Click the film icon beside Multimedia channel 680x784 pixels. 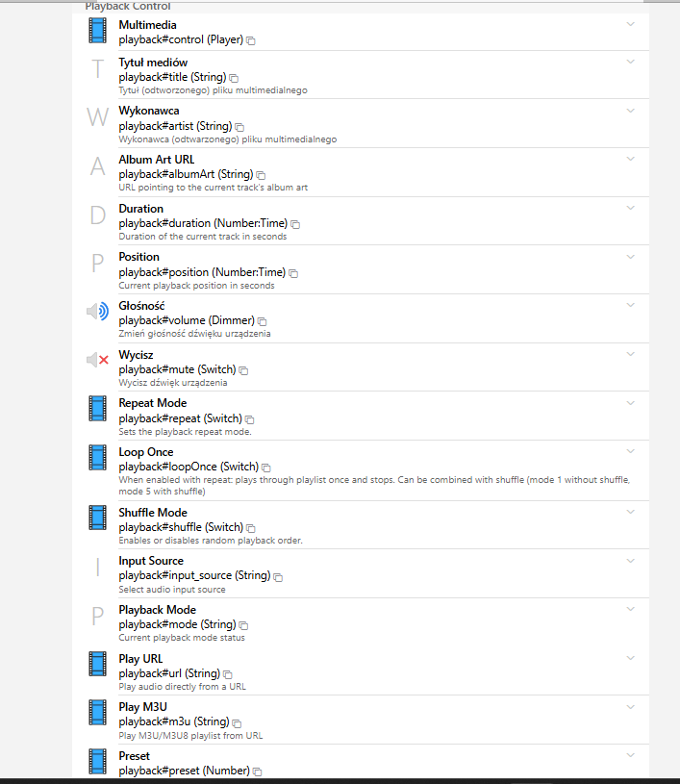(x=97, y=31)
